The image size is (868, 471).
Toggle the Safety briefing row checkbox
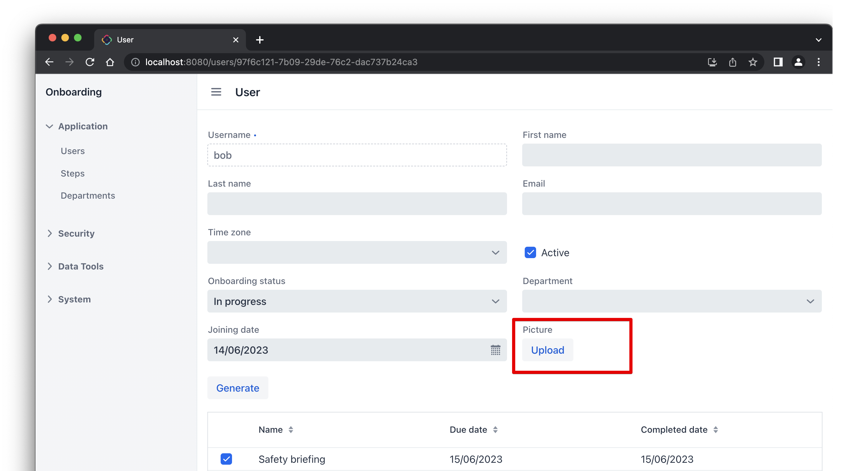[226, 459]
